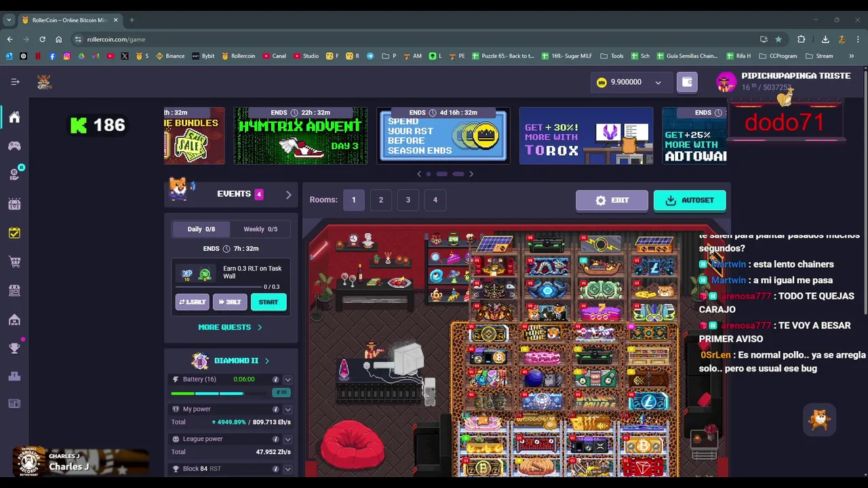Bookmark this page with the star icon
The image size is (868, 488).
[x=778, y=39]
